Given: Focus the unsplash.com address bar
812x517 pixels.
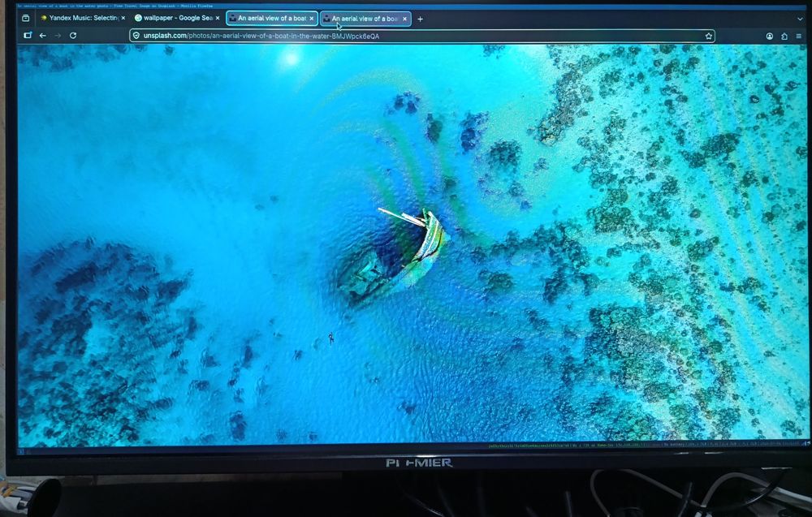Looking at the screenshot, I should 422,36.
